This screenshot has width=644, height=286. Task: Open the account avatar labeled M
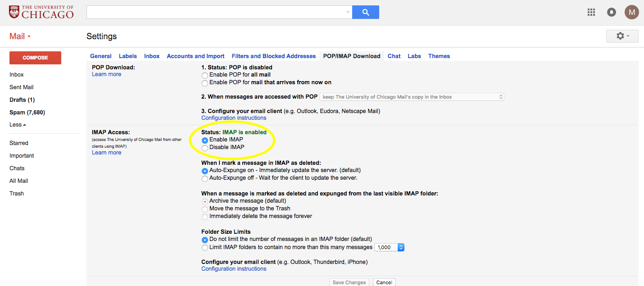click(632, 12)
